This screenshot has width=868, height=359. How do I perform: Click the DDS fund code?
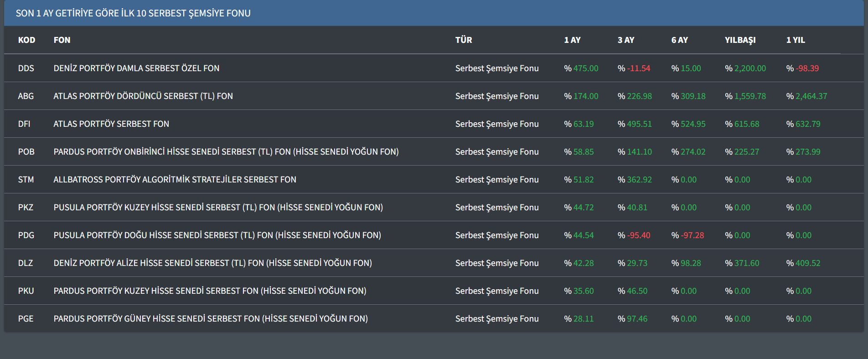pos(26,68)
